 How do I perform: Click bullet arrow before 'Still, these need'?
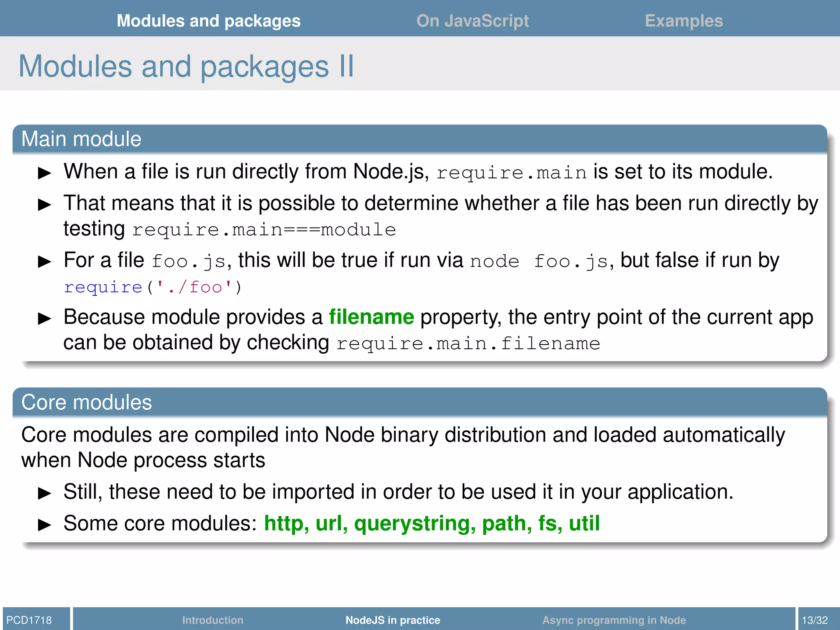pos(44,493)
